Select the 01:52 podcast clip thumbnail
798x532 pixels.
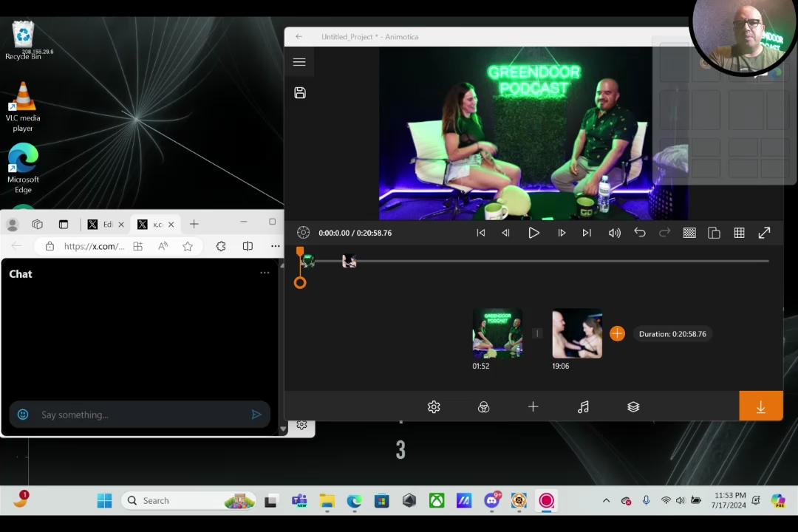(x=497, y=334)
